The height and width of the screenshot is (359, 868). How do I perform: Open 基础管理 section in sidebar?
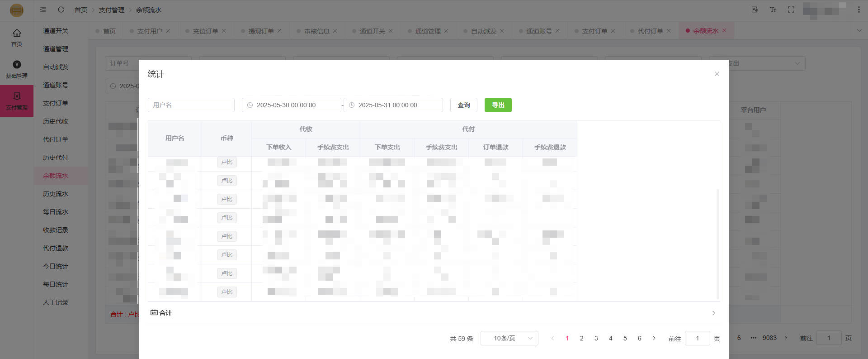tap(17, 69)
